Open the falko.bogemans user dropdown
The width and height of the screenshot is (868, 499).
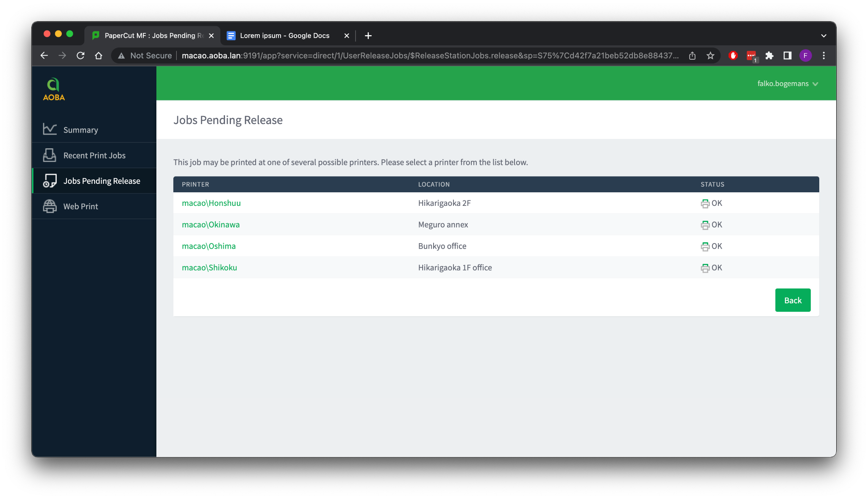pos(787,83)
